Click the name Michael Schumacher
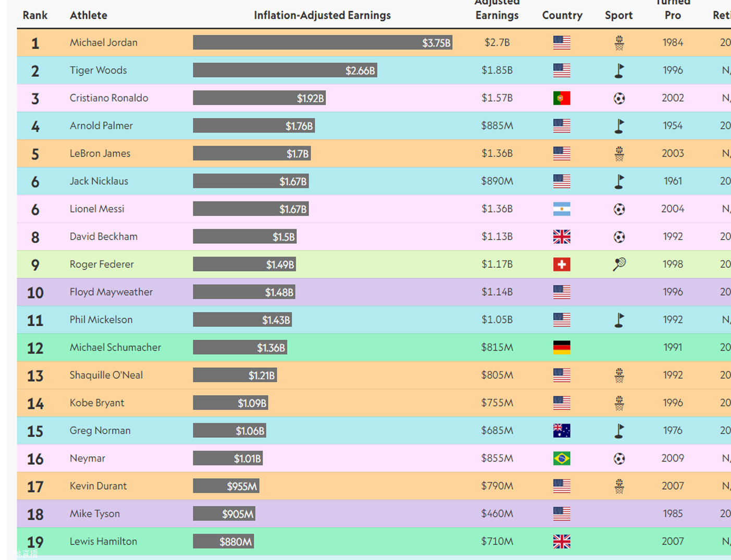 [x=116, y=347]
